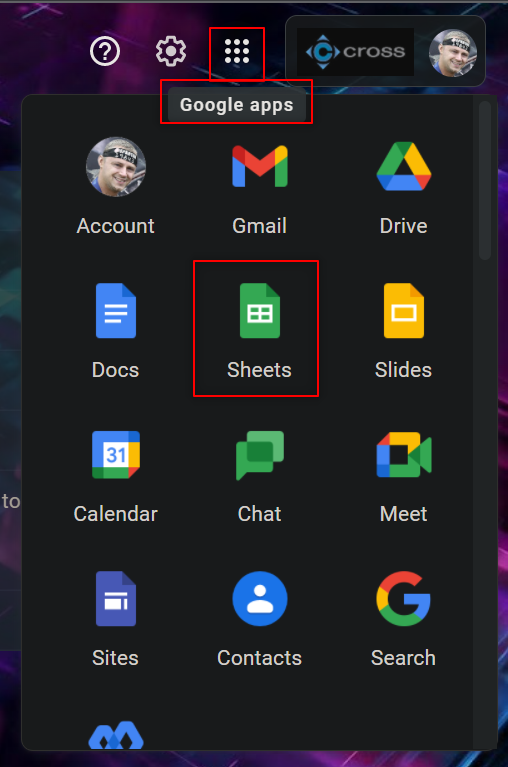508x767 pixels.
Task: Open the Account app with profile photo
Action: point(115,188)
